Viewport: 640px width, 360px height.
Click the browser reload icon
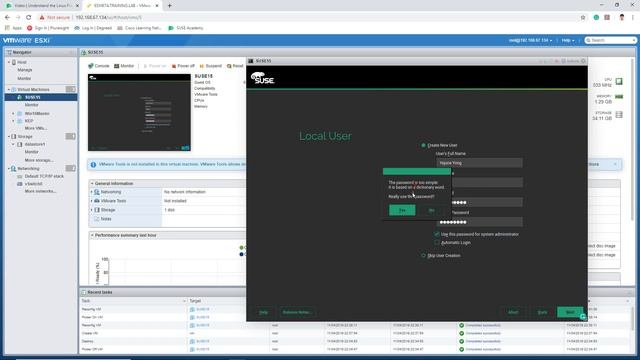pyautogui.click(x=29, y=18)
